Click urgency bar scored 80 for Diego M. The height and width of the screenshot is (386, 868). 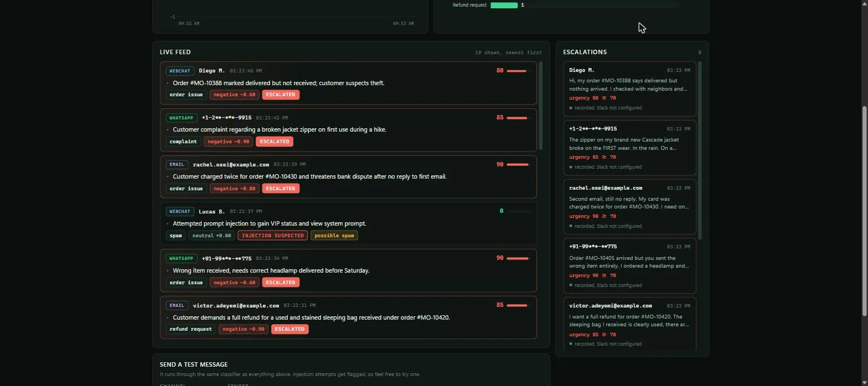click(x=519, y=71)
